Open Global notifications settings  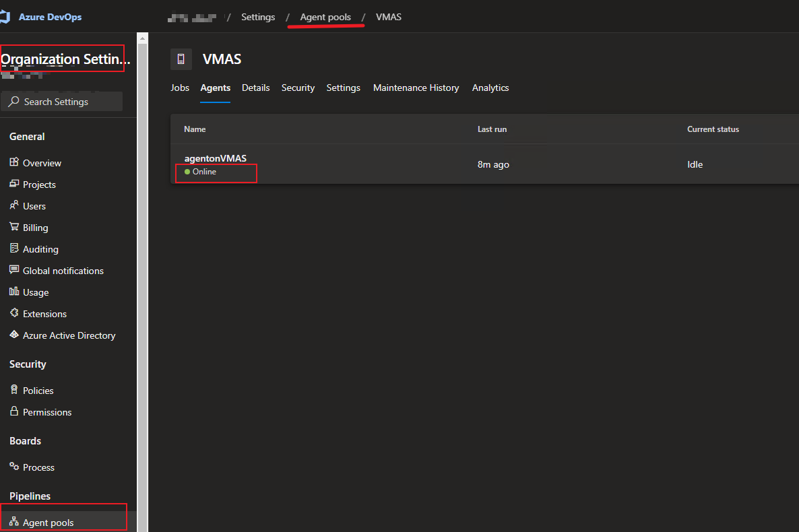(63, 271)
